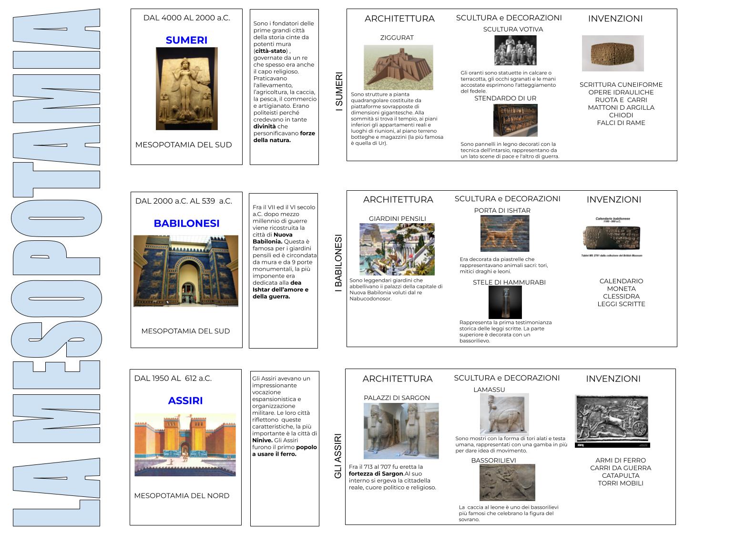The width and height of the screenshot is (756, 535).
Task: Select the text DAL 4000 AL 2000 a.C.
Action: [186, 18]
